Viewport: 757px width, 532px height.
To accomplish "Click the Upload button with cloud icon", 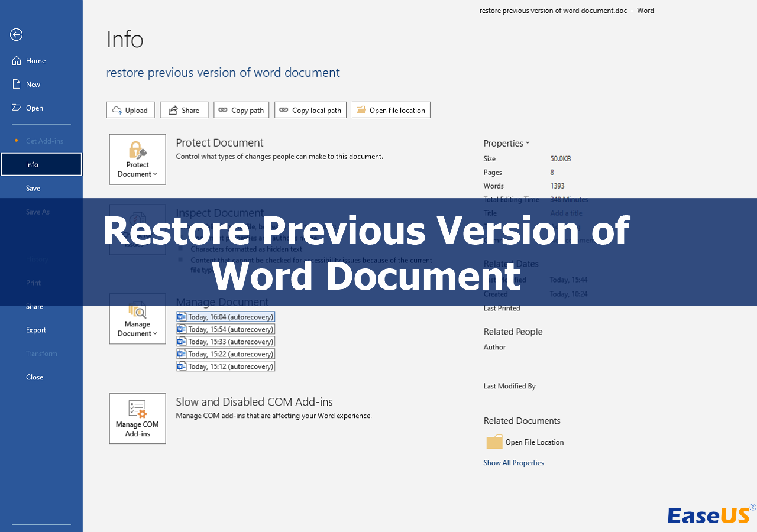I will point(131,110).
